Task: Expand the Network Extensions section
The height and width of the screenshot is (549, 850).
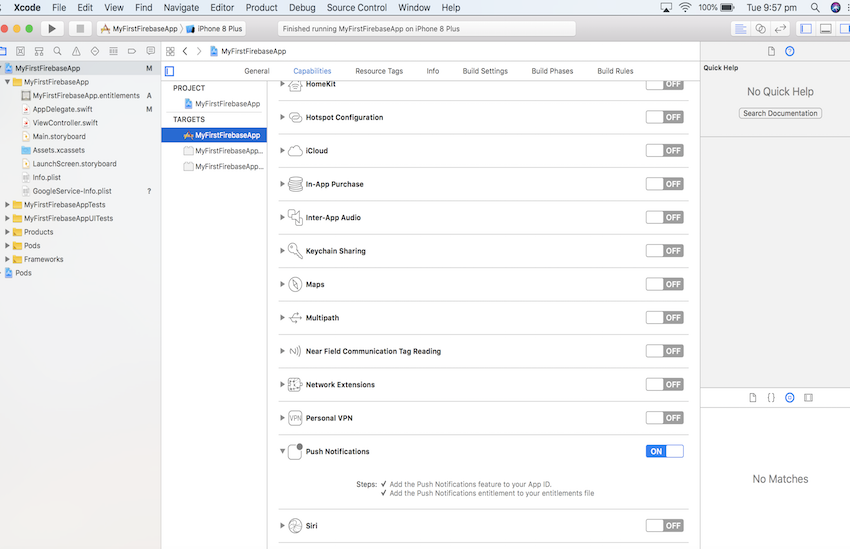Action: click(x=282, y=385)
